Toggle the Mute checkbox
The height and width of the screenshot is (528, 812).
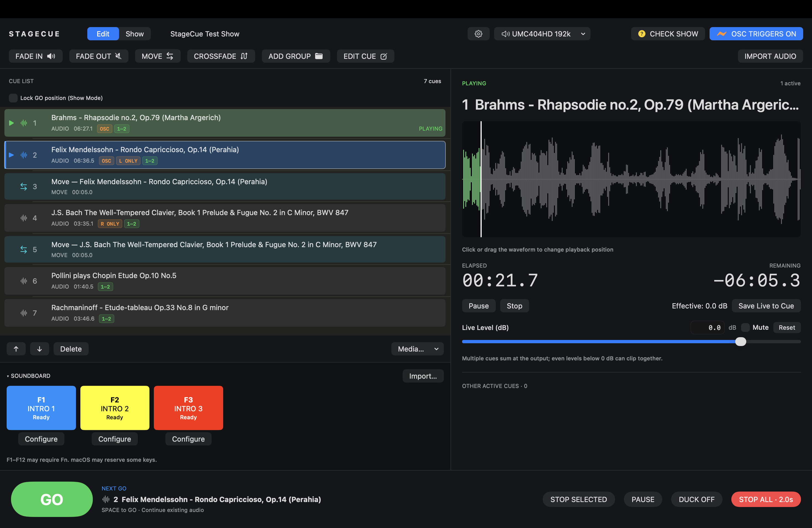745,328
